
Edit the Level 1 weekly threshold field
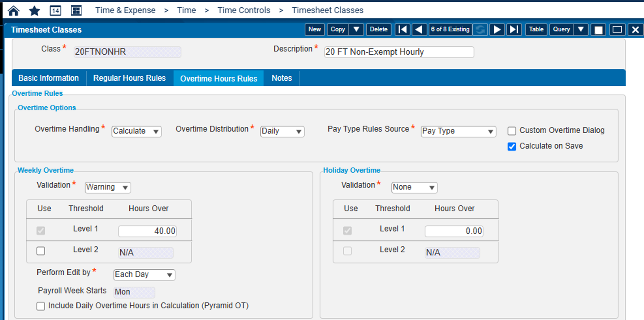coord(148,231)
